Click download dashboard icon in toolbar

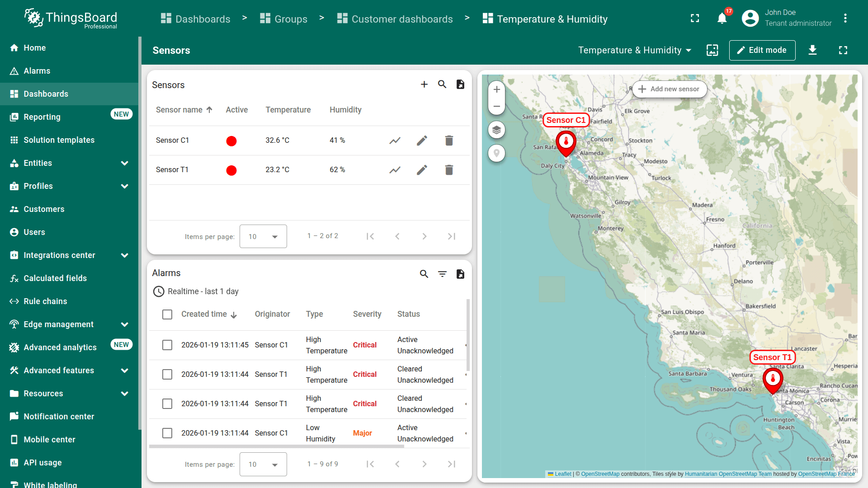812,50
